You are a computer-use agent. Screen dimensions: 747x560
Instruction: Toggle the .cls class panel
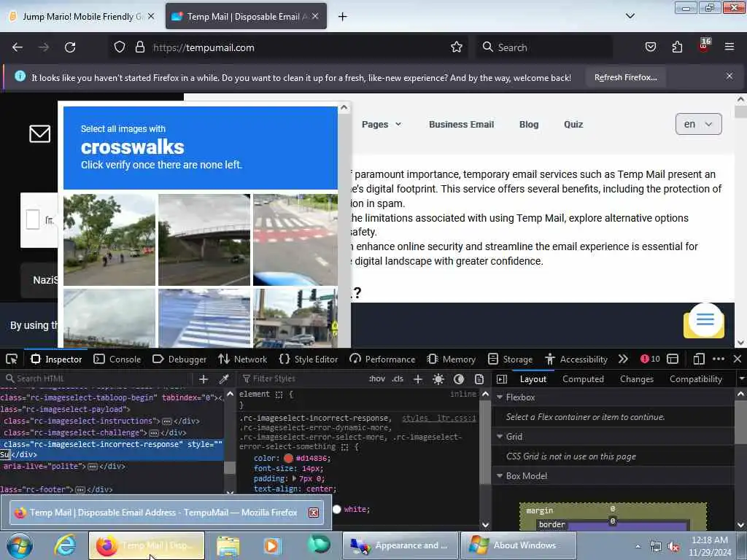click(398, 378)
